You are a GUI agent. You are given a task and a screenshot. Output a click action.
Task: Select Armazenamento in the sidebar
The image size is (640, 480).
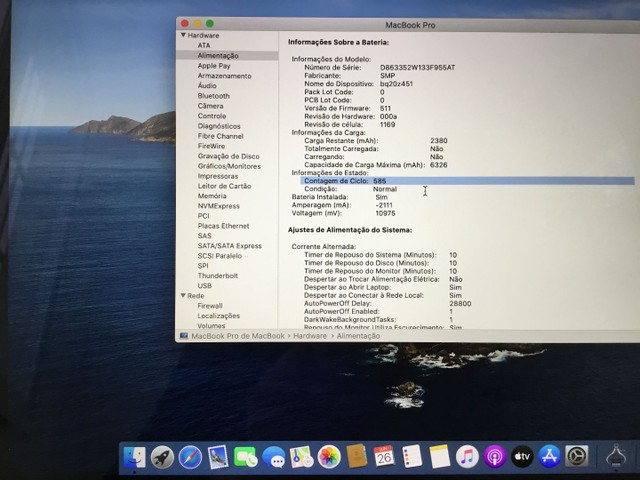[224, 76]
